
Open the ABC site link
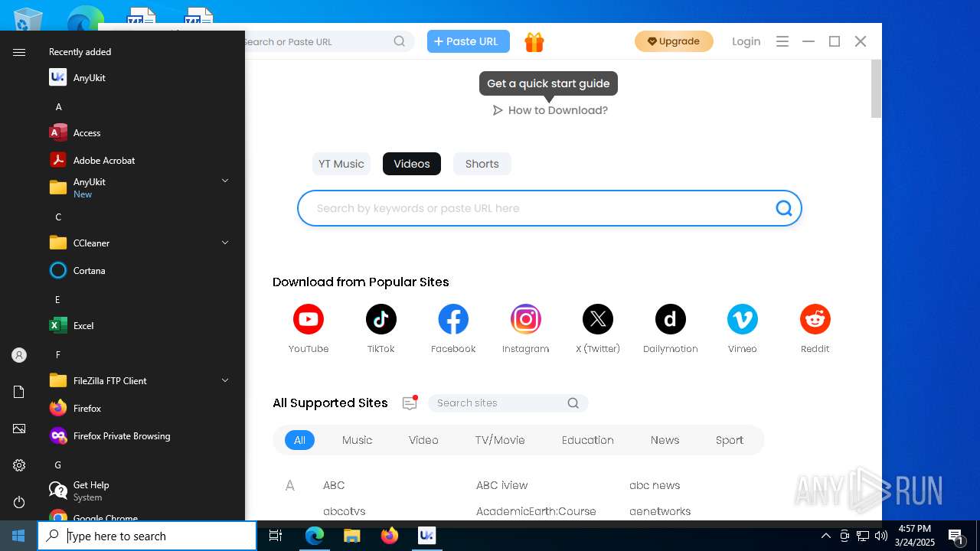pyautogui.click(x=334, y=485)
